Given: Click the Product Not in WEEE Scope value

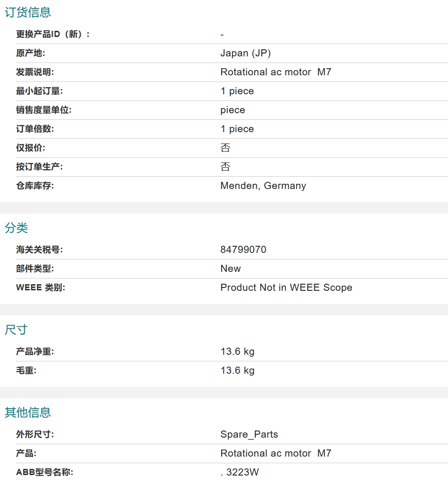Looking at the screenshot, I should 287,287.
